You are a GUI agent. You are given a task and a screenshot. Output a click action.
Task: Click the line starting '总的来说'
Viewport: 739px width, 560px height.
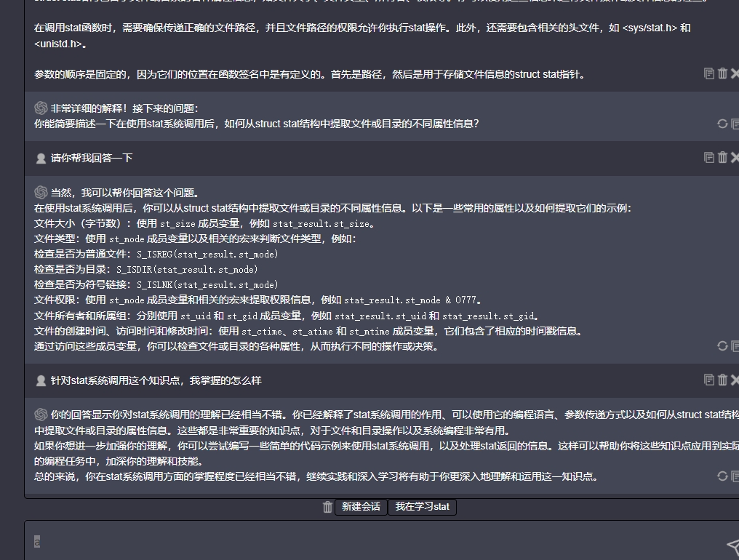tap(316, 476)
